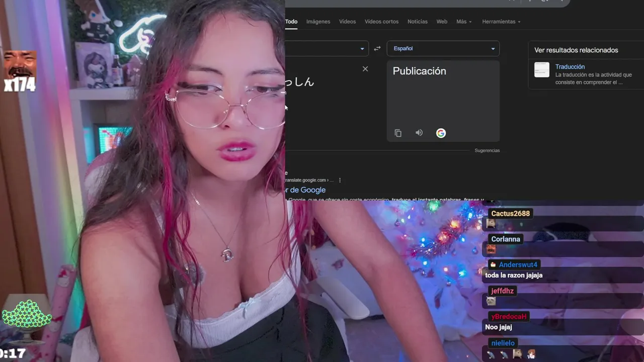Copy the Publicación translation
This screenshot has width=644, height=362.
pos(398,133)
